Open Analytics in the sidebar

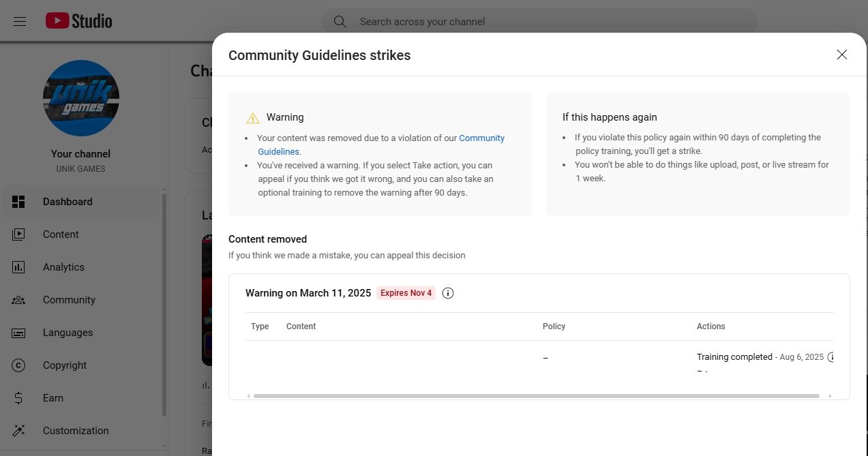[x=80, y=267]
